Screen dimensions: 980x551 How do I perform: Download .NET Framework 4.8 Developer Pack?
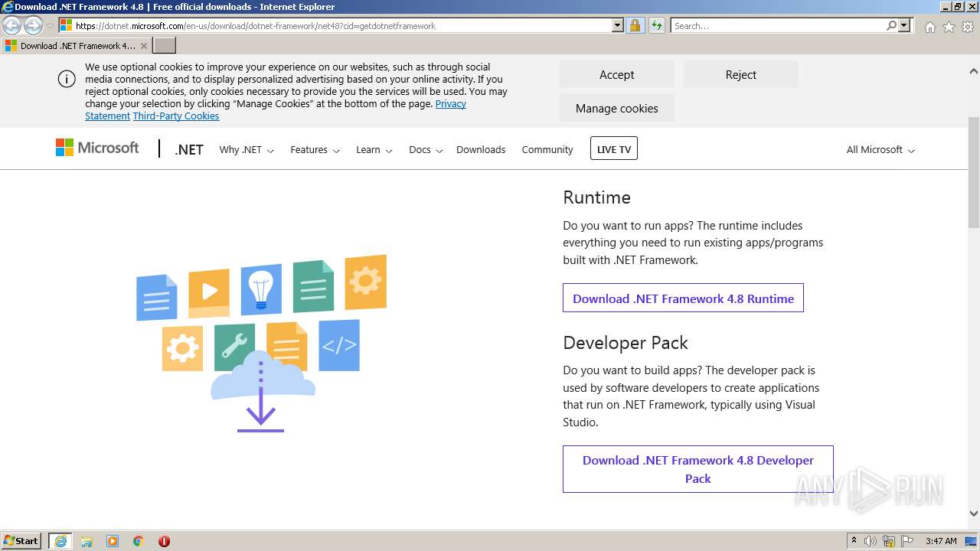point(697,469)
